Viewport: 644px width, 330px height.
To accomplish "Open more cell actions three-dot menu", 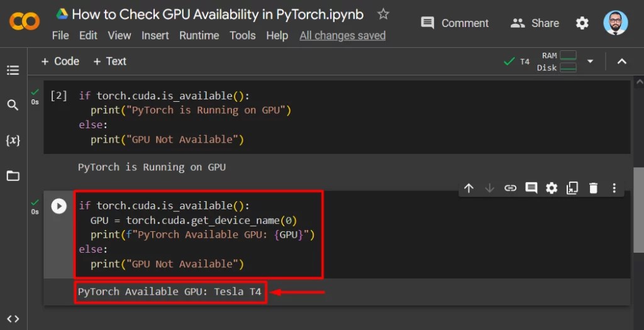I will tap(614, 188).
